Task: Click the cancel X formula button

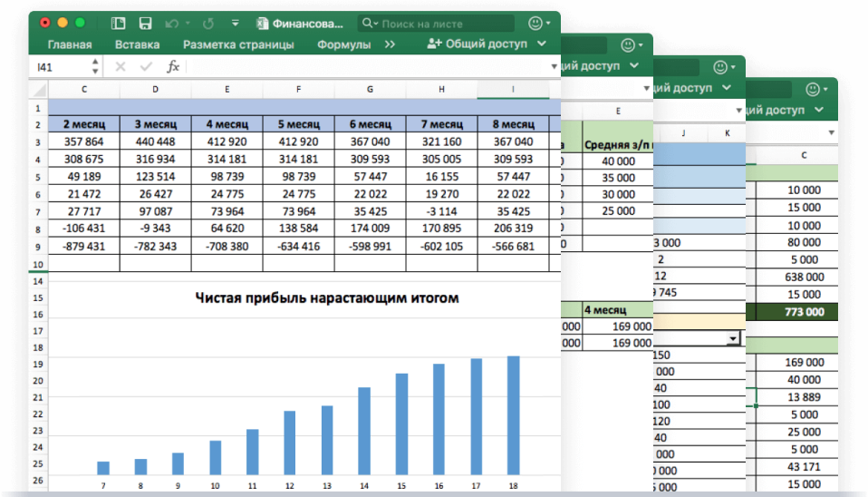Action: [121, 67]
